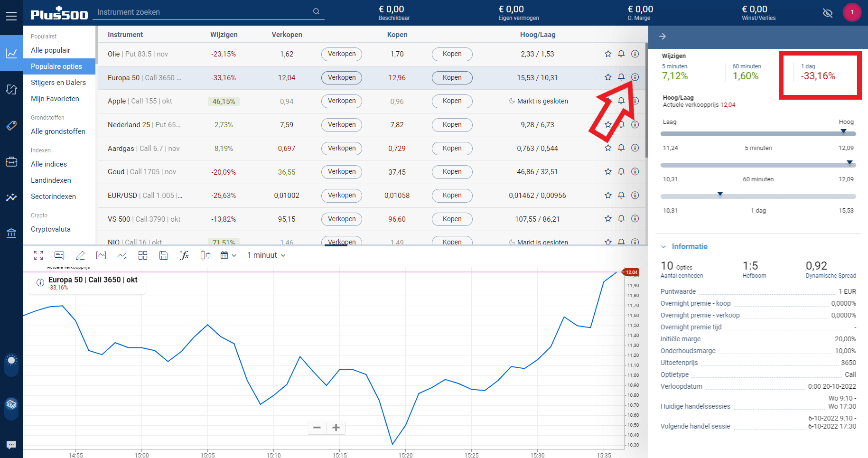868x458 pixels.
Task: Open the 1 minuut timeframe dropdown
Action: tap(266, 255)
